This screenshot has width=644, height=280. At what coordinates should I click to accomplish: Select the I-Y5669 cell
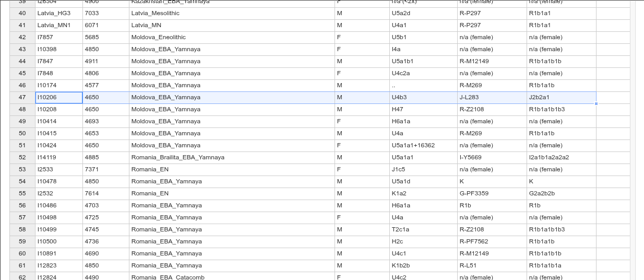click(492, 157)
